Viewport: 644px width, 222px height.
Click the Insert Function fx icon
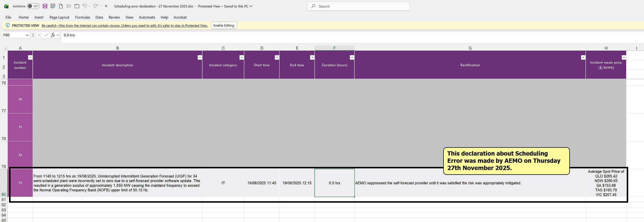point(53,35)
